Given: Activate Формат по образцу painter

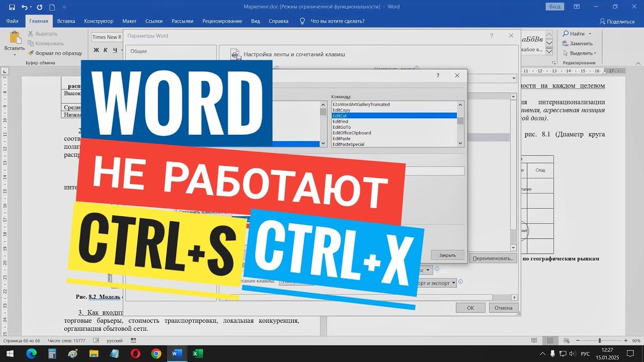Looking at the screenshot, I should [55, 53].
